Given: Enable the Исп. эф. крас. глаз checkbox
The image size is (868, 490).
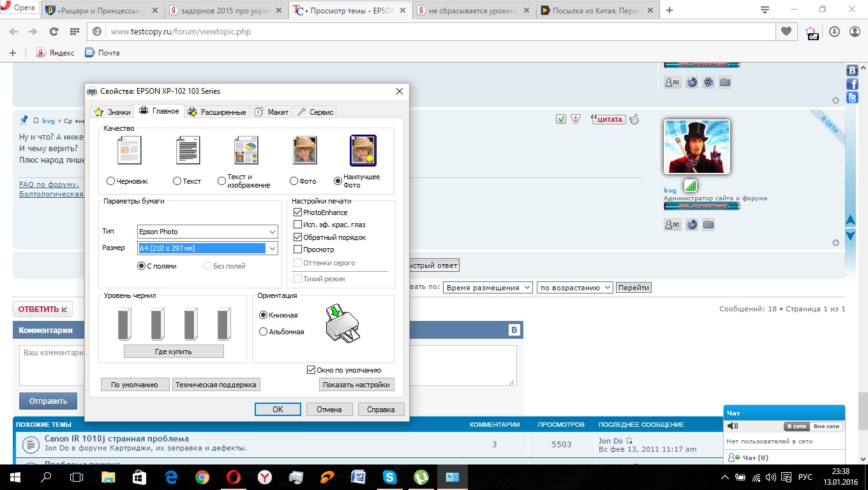Looking at the screenshot, I should [298, 225].
